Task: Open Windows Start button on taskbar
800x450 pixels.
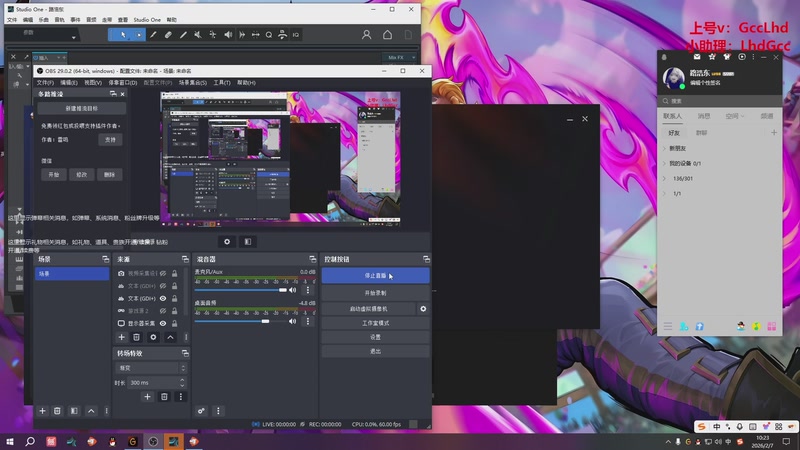Action: click(10, 442)
